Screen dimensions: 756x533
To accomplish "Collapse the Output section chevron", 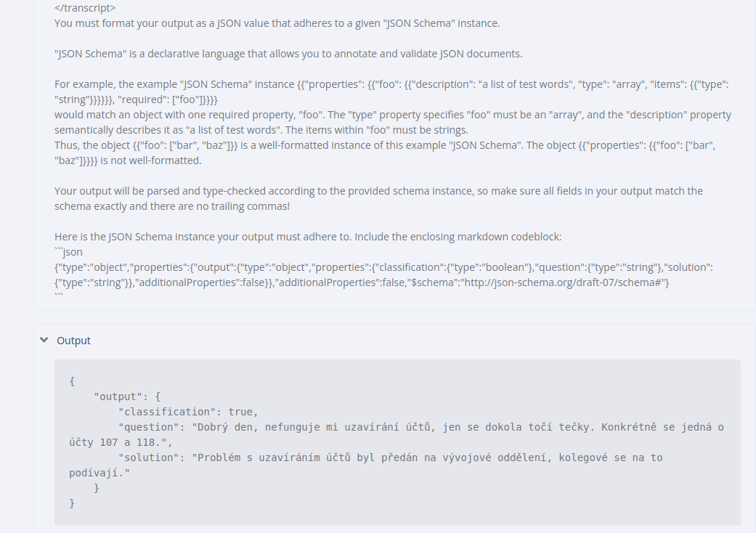I will click(44, 340).
